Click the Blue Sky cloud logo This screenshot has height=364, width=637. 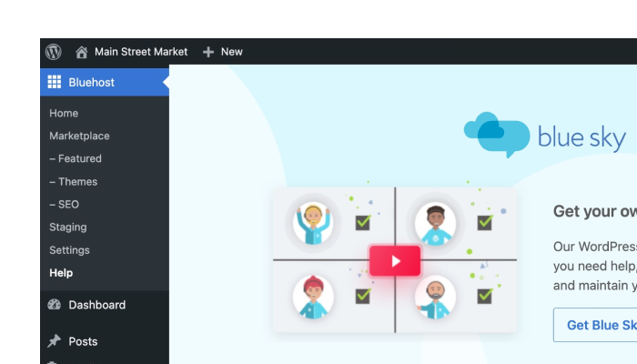[496, 136]
